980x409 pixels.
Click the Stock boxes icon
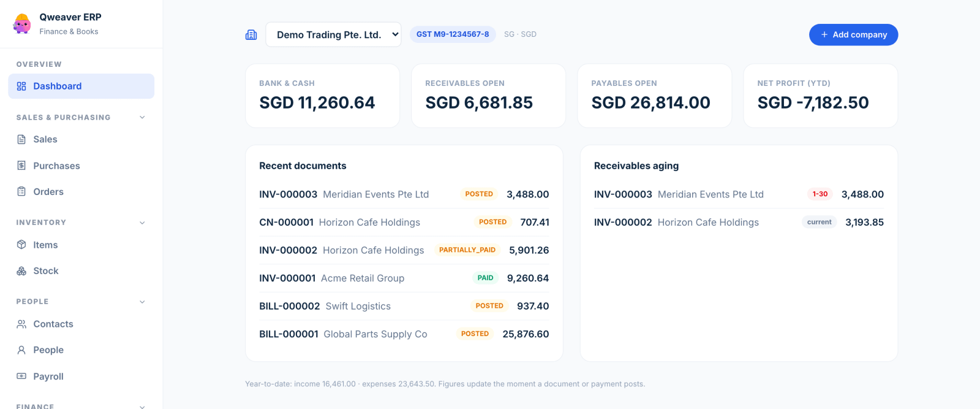coord(21,270)
